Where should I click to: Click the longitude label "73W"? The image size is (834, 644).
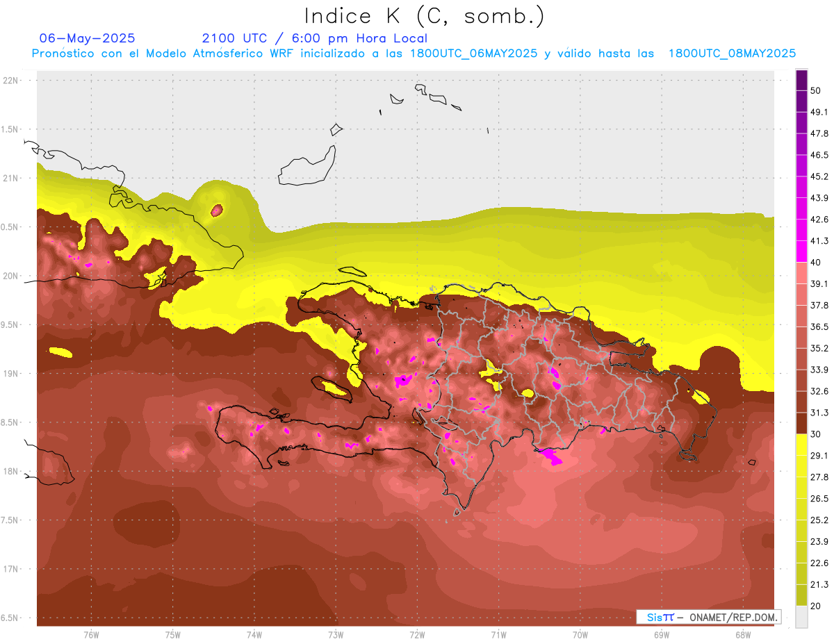coord(336,634)
